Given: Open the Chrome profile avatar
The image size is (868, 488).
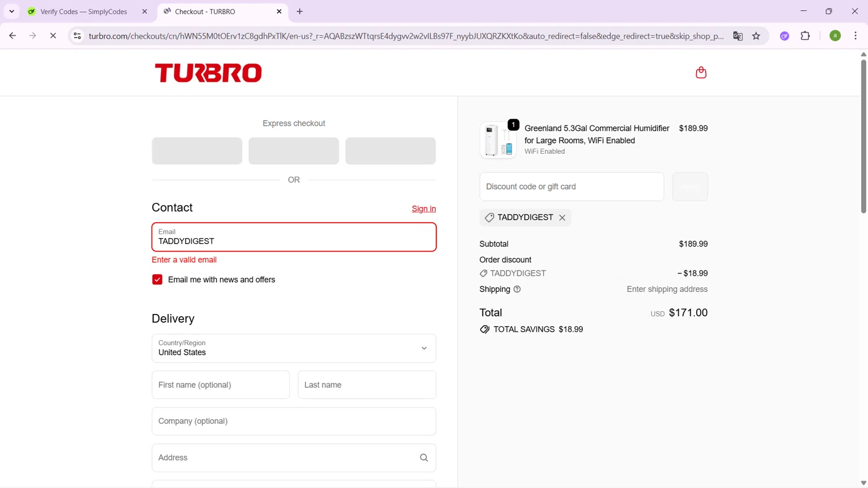Looking at the screenshot, I should click(835, 36).
